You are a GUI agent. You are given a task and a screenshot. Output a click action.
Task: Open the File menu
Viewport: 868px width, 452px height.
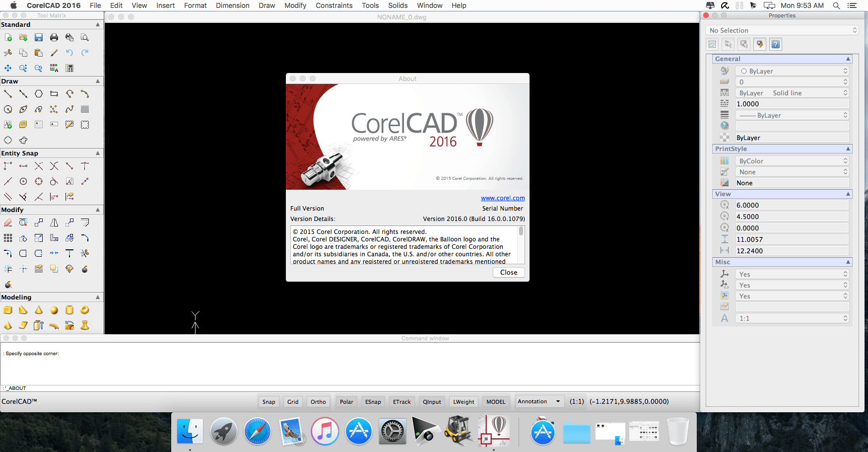[95, 5]
